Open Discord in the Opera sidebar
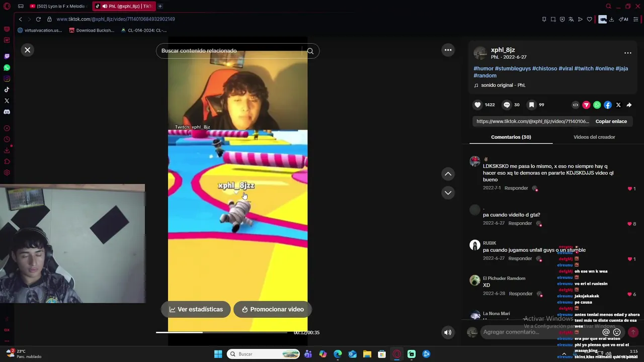The height and width of the screenshot is (362, 644). (x=7, y=112)
